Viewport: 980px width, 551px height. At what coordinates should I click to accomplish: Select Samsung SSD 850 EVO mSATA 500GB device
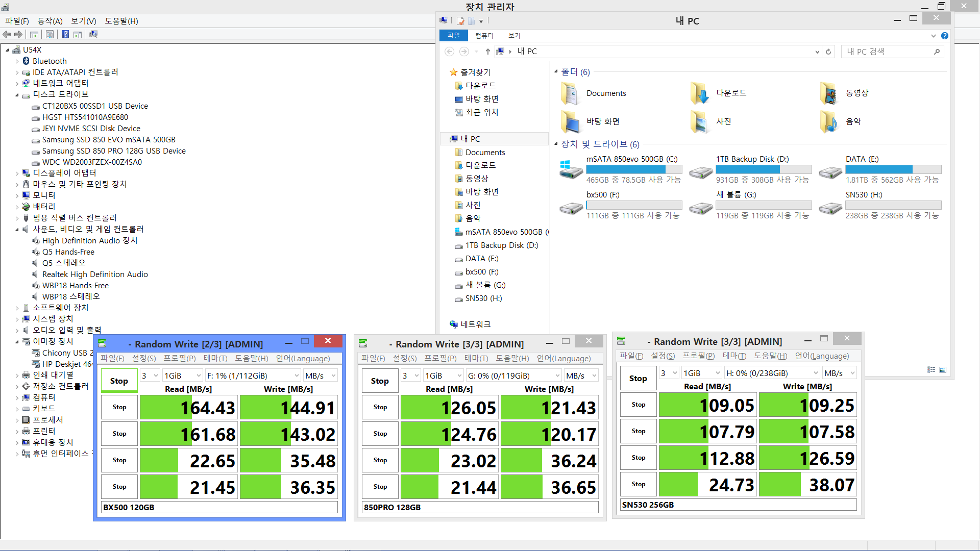click(x=109, y=140)
